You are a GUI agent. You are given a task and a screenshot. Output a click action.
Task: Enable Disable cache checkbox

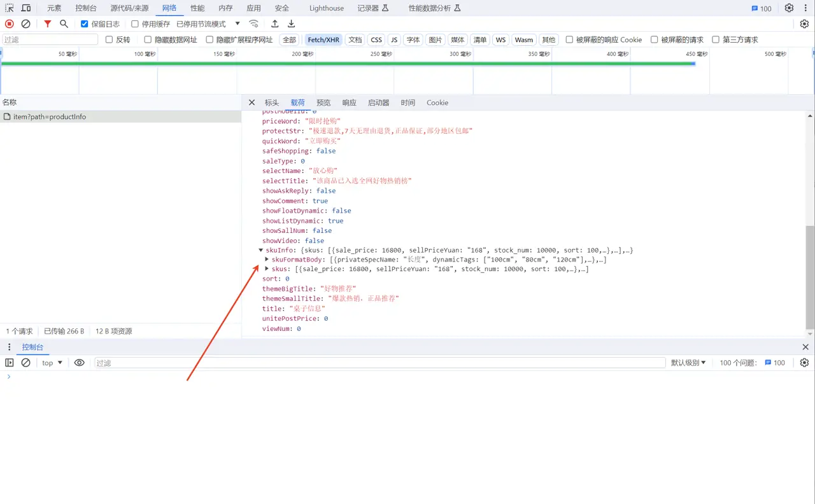pos(135,24)
